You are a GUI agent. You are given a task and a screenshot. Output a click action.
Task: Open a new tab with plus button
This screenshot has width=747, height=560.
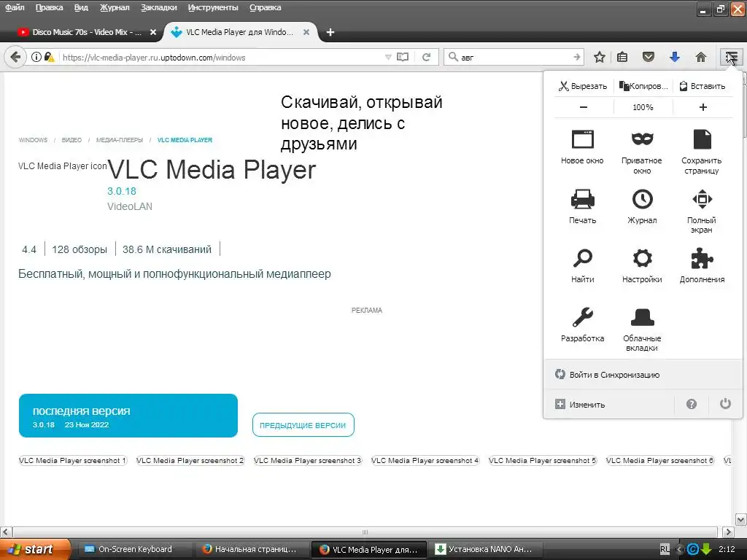pyautogui.click(x=330, y=32)
